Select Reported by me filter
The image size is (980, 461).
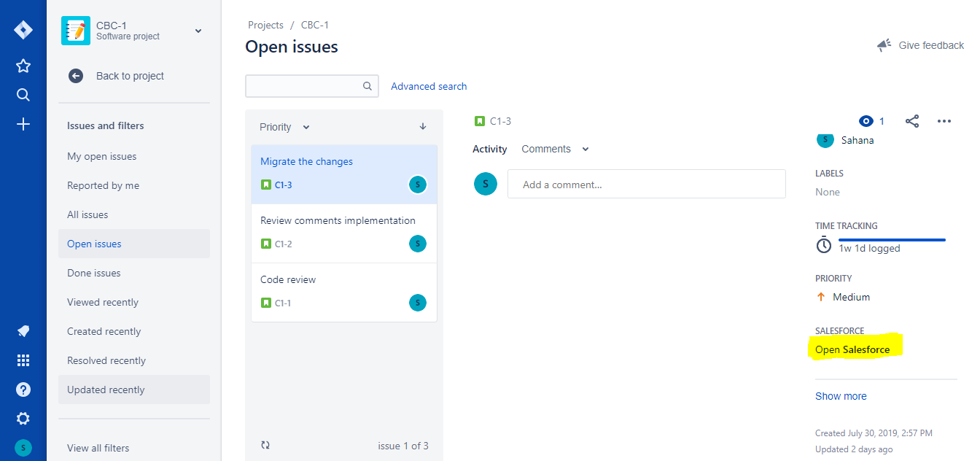[x=134, y=185]
